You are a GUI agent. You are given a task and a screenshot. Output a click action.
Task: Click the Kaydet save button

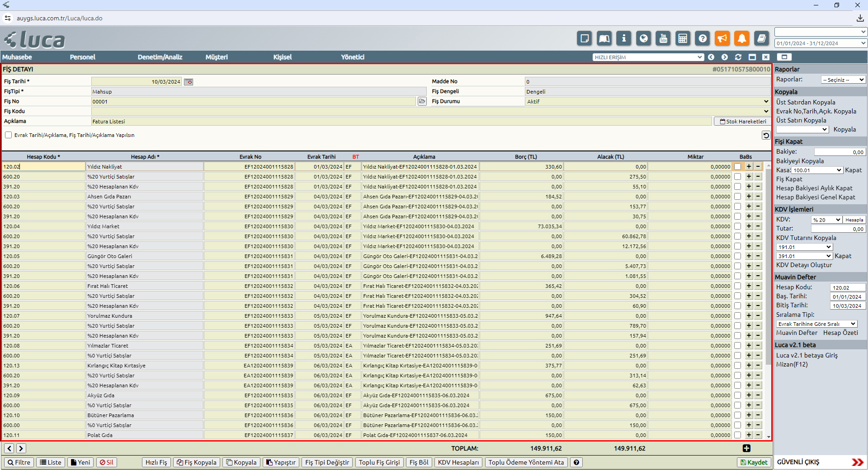[x=754, y=462]
